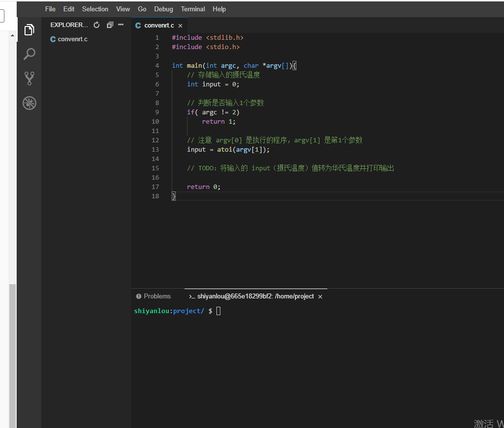Open the File menu
Viewport: 504px width, 428px height.
coord(50,9)
